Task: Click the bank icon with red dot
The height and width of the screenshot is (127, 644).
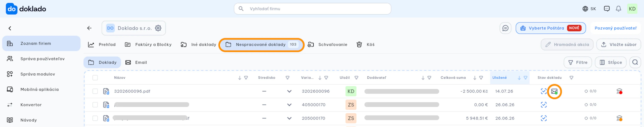Action: pos(619,91)
